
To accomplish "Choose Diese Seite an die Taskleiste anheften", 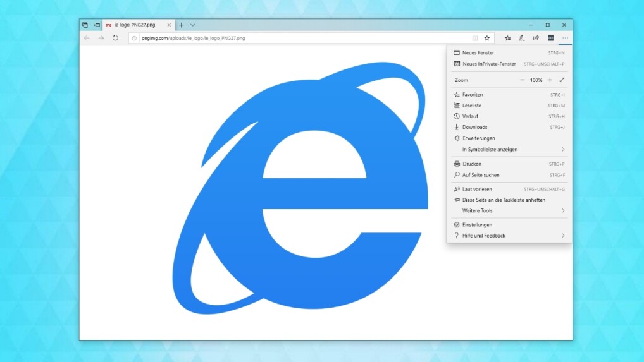I will (509, 200).
